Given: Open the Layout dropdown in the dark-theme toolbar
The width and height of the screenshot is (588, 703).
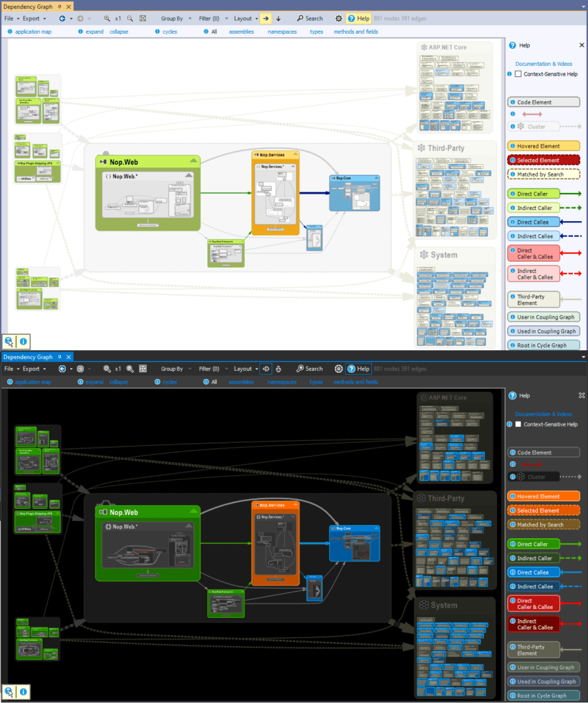Looking at the screenshot, I should point(246,369).
